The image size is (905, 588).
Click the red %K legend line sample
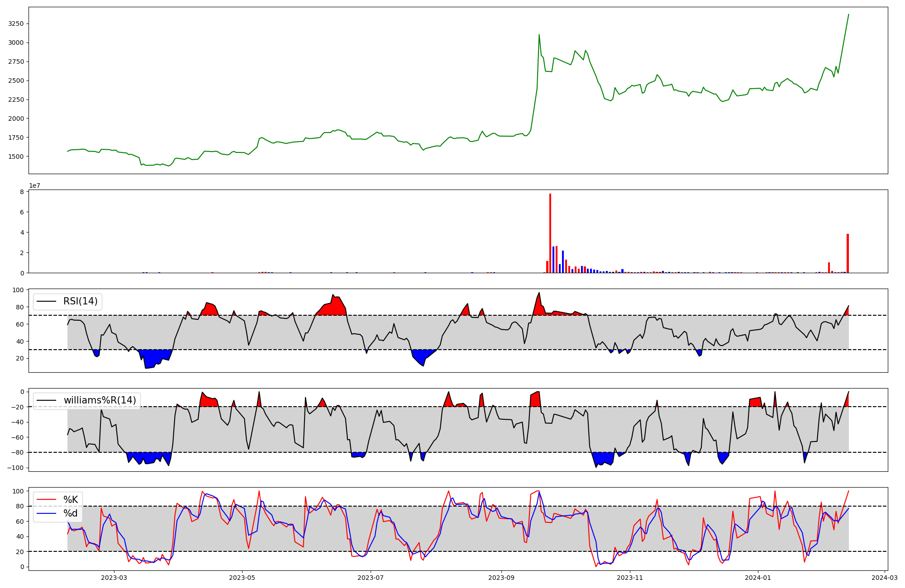46,500
